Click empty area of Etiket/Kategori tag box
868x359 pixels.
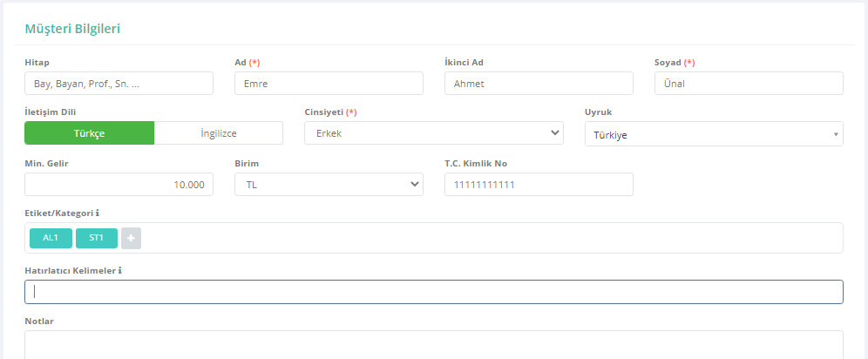tap(492, 238)
